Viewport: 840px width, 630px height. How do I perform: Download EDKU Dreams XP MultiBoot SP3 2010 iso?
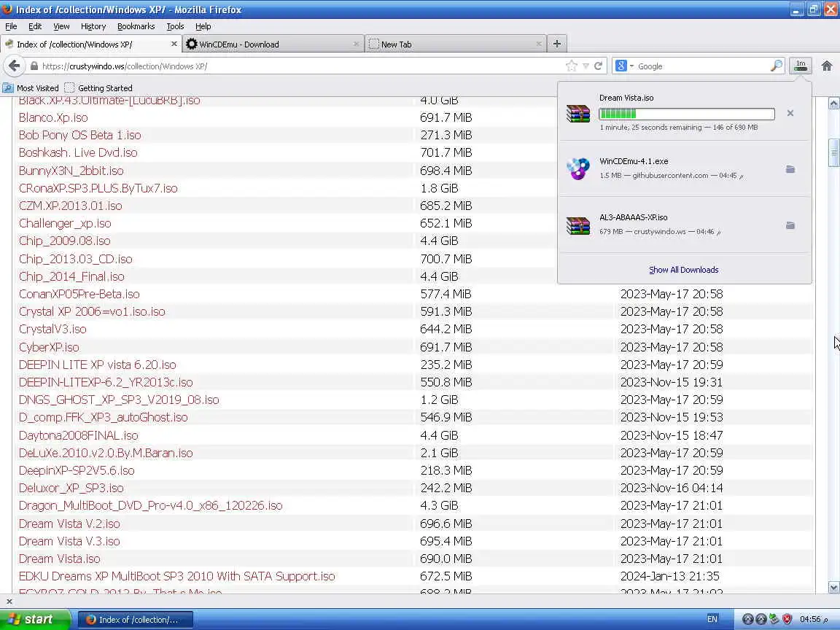pyautogui.click(x=176, y=577)
